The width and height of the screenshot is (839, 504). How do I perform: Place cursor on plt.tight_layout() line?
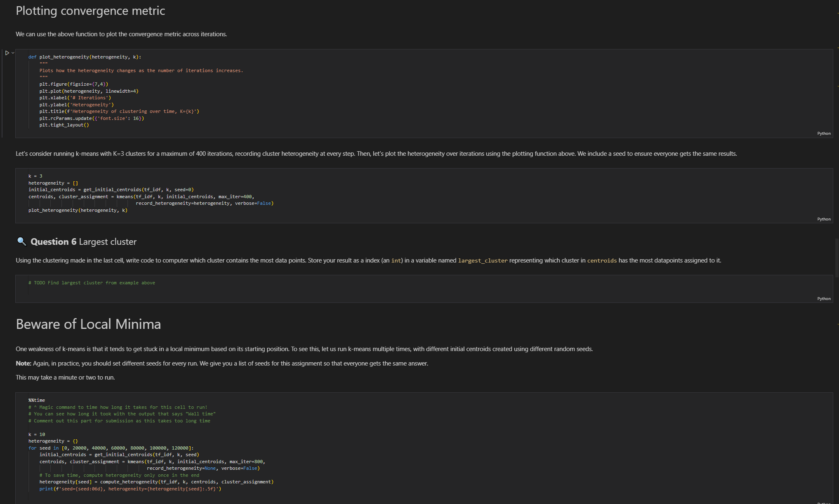pos(64,125)
